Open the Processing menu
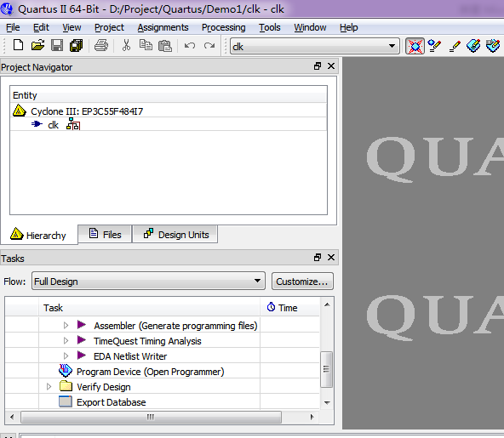 point(223,27)
